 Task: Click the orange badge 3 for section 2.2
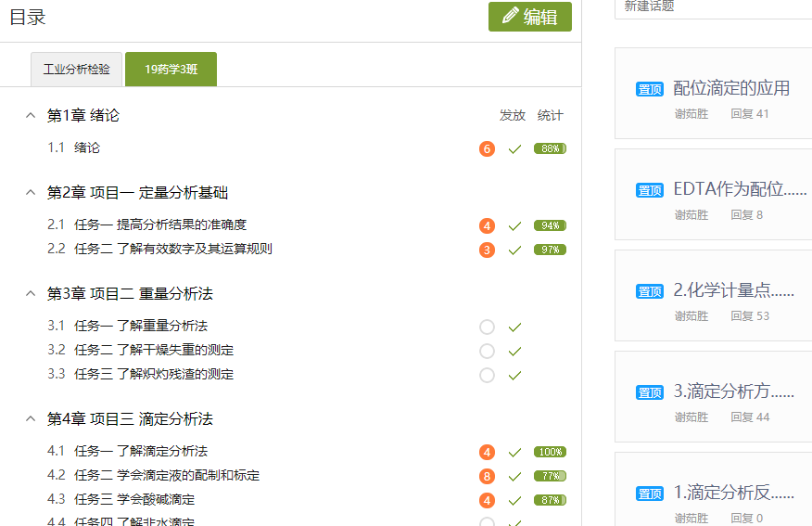coord(487,250)
